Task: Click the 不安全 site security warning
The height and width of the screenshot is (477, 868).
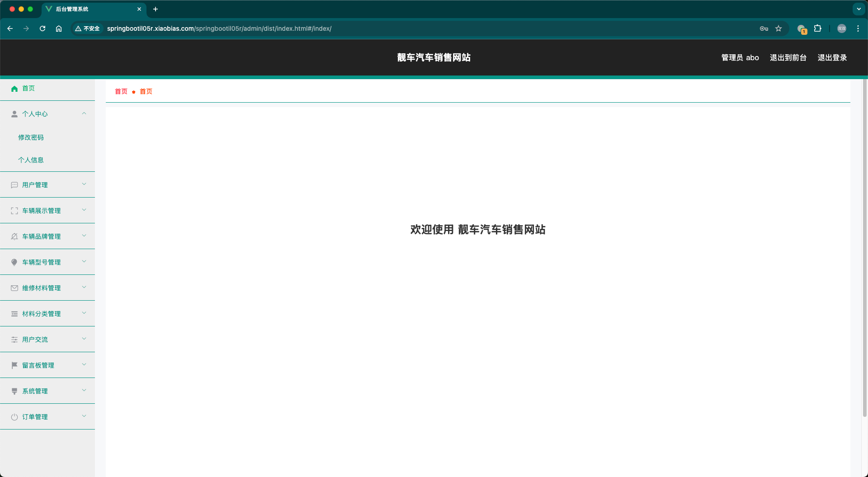Action: 88,28
